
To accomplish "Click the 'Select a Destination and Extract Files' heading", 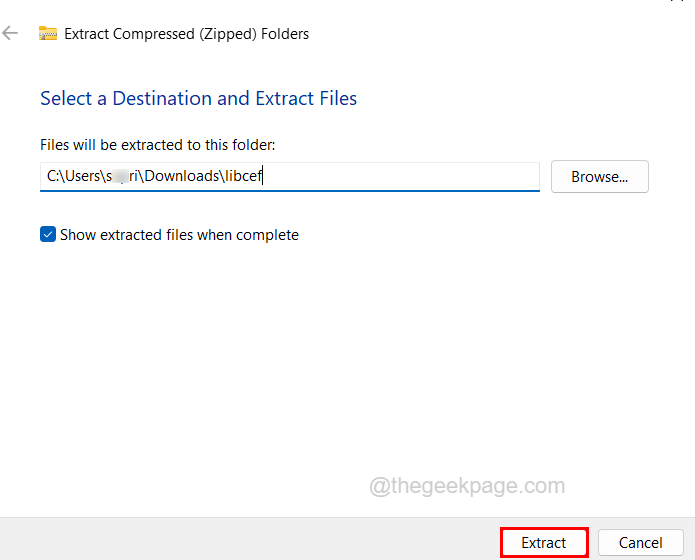I will pos(198,98).
